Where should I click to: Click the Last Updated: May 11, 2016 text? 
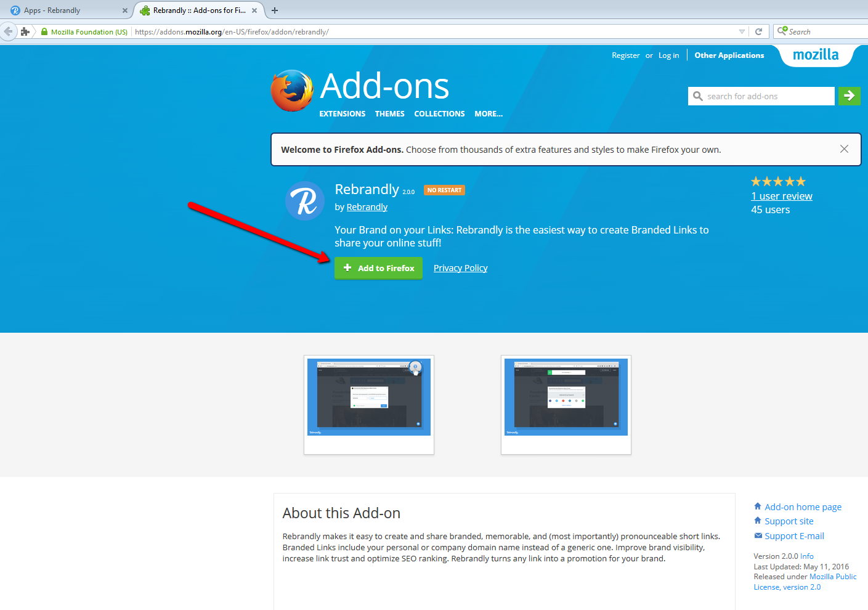(801, 567)
